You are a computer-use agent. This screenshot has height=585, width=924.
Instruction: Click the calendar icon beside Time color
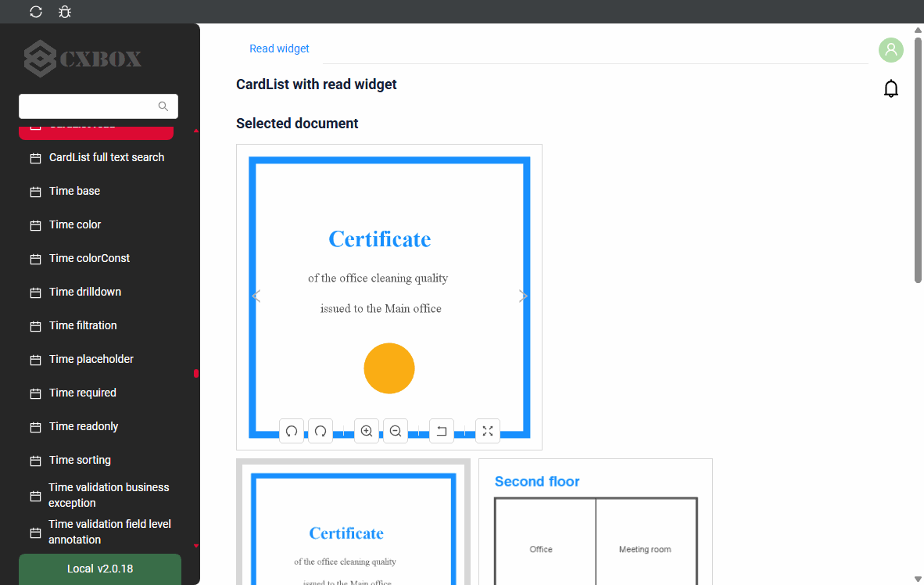(35, 225)
